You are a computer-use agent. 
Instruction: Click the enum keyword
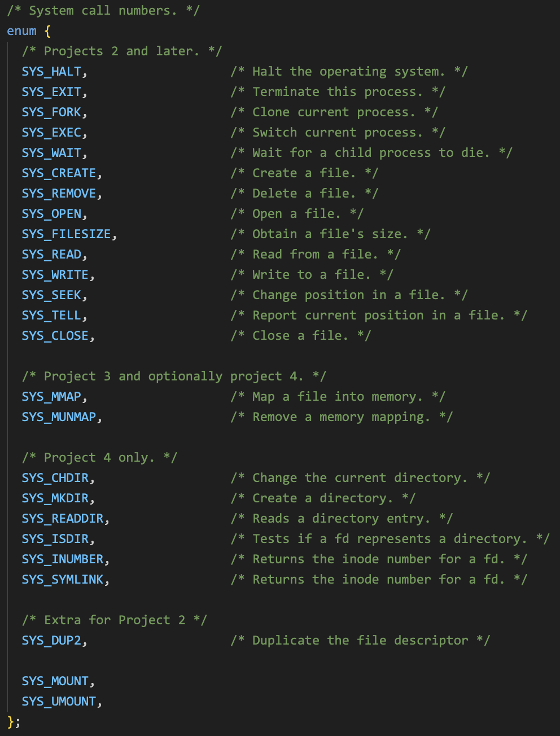(x=21, y=31)
